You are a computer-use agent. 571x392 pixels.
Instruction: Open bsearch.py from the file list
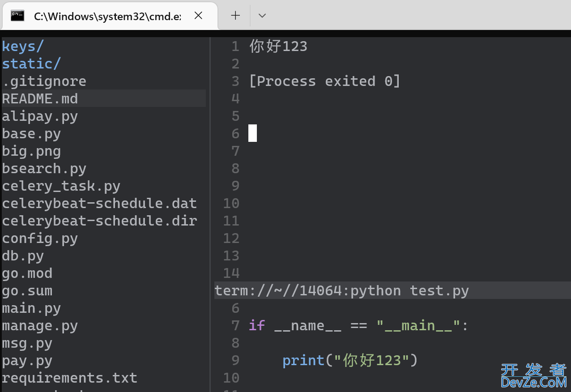click(44, 168)
